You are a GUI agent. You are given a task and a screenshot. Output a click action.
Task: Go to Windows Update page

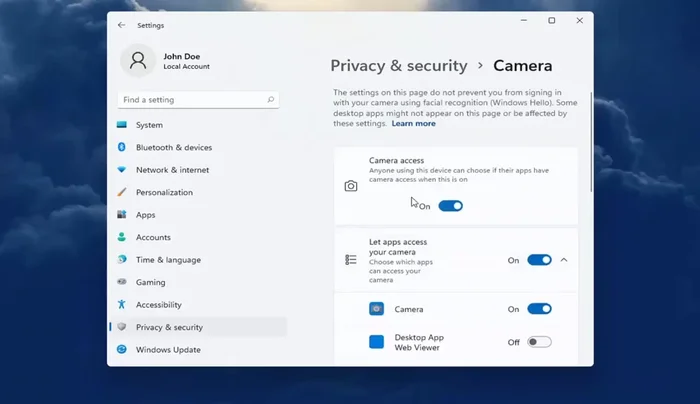point(168,350)
